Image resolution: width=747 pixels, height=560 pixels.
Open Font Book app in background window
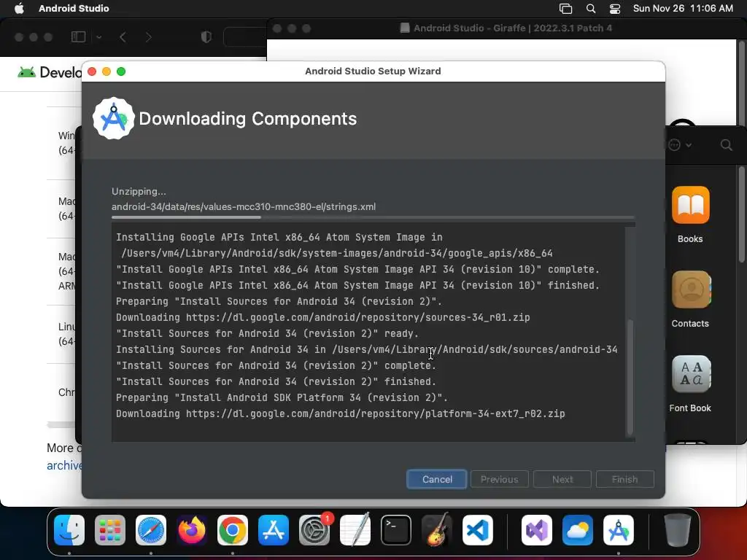(x=690, y=374)
